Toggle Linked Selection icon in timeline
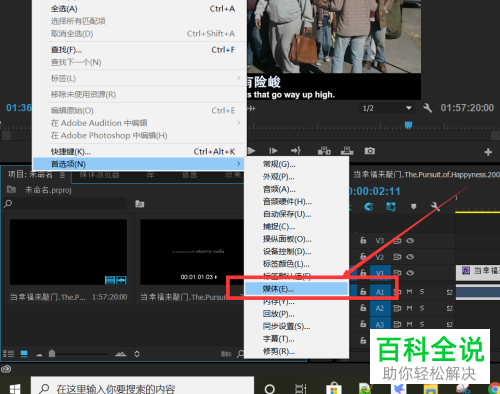 391,207
